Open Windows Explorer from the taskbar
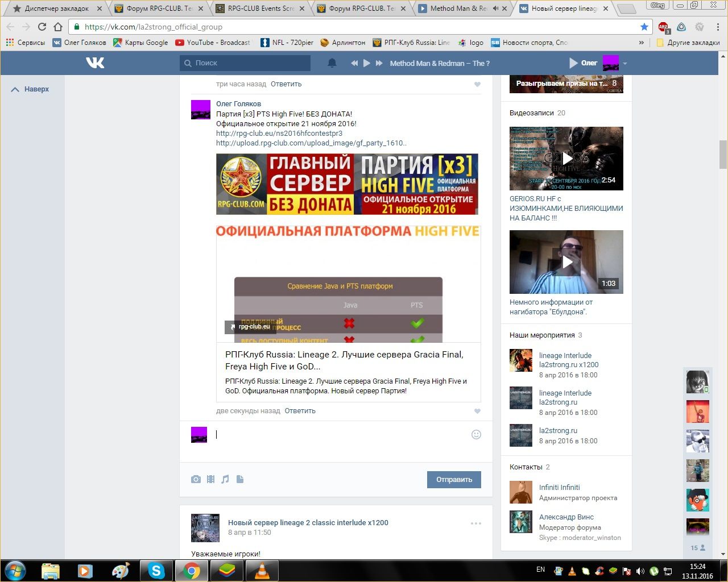 (50, 570)
